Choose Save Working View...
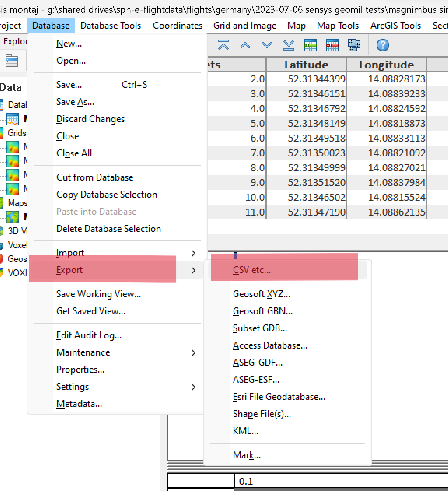Screen dimensions: 448x491 tap(99, 294)
